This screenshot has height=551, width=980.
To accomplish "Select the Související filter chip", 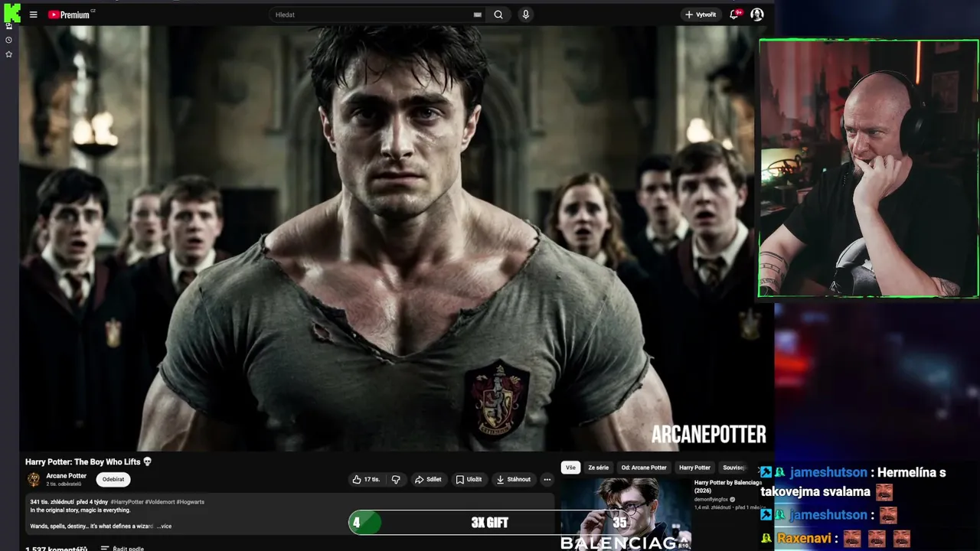I will pos(735,468).
